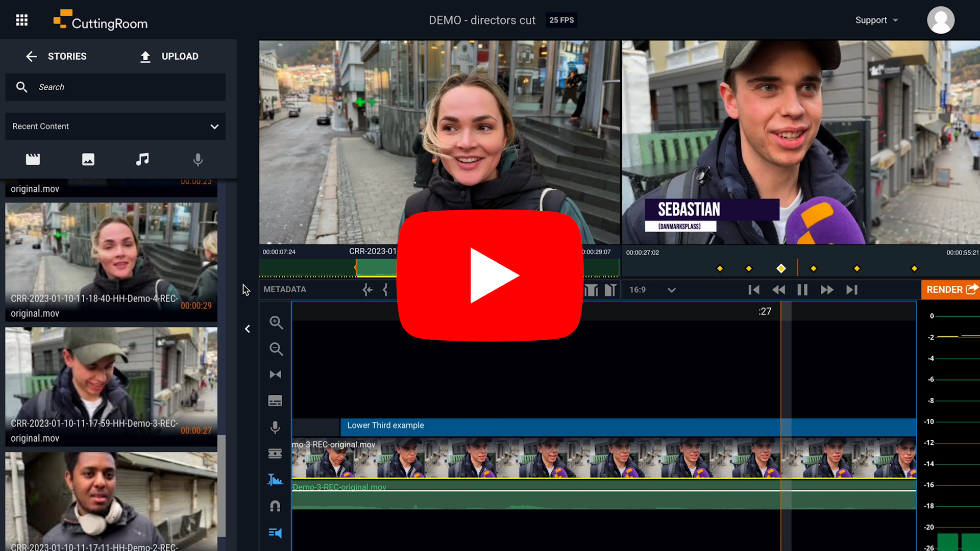Toggle the audio waveform display icon

pos(275,480)
